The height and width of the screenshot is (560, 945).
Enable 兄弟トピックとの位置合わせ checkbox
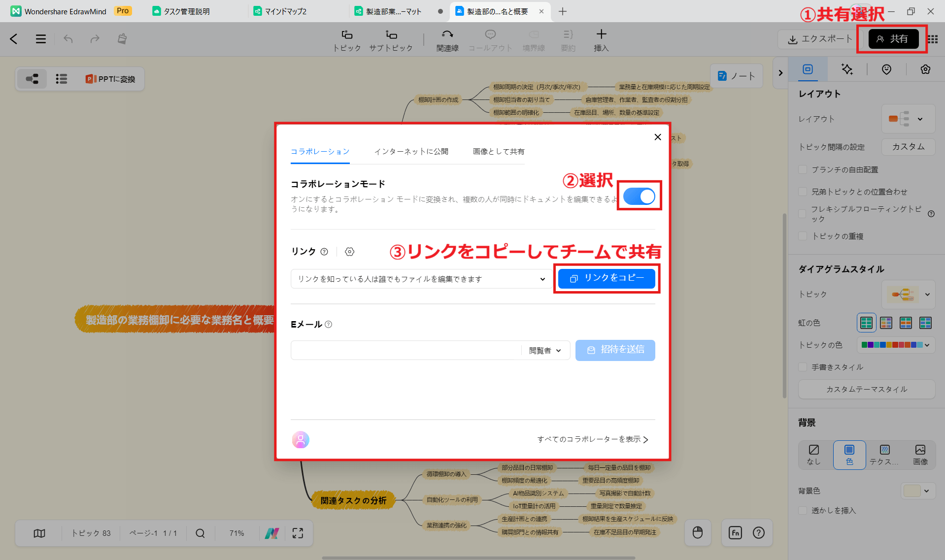pyautogui.click(x=803, y=192)
